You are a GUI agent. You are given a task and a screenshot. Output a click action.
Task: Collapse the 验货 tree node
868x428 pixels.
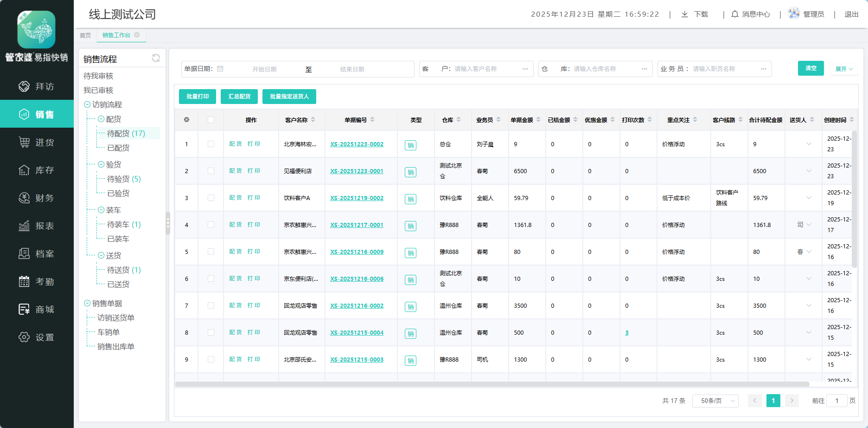[x=101, y=164]
